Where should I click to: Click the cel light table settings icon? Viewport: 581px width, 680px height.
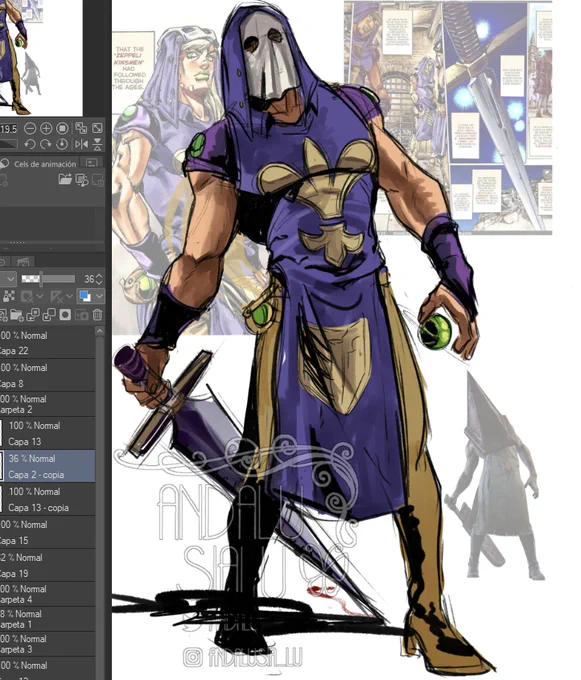pos(82,180)
